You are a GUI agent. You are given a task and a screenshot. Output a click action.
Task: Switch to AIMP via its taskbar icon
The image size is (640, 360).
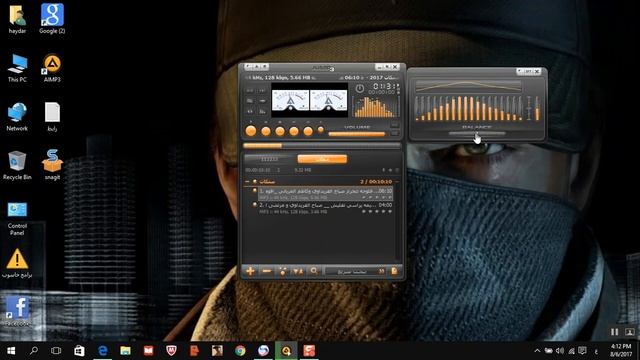(x=286, y=351)
